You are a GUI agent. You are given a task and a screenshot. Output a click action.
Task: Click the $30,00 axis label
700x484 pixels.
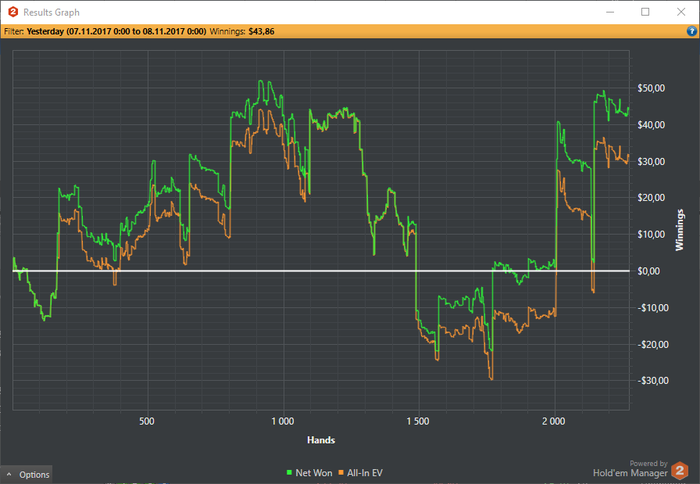pos(651,162)
